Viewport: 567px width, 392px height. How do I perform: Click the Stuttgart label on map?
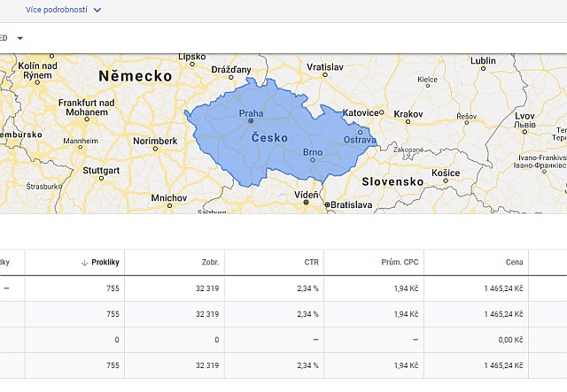101,170
